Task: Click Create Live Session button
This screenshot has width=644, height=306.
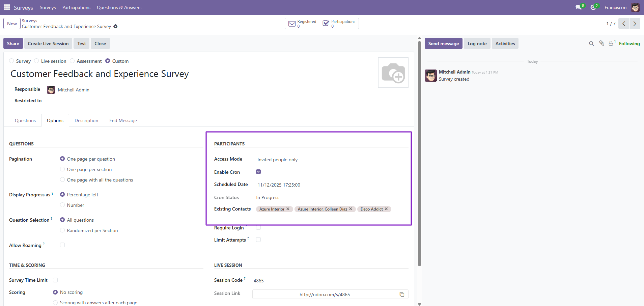Action: pyautogui.click(x=48, y=44)
